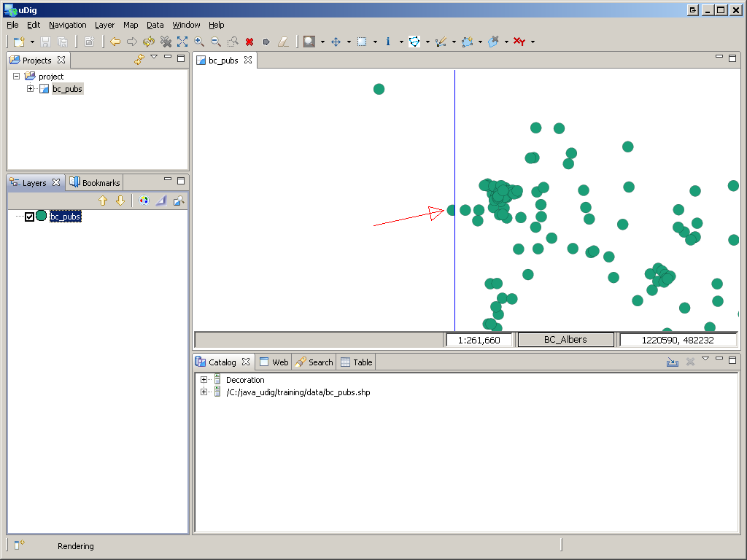Select the Info tool icon
747x560 pixels.
[x=388, y=42]
